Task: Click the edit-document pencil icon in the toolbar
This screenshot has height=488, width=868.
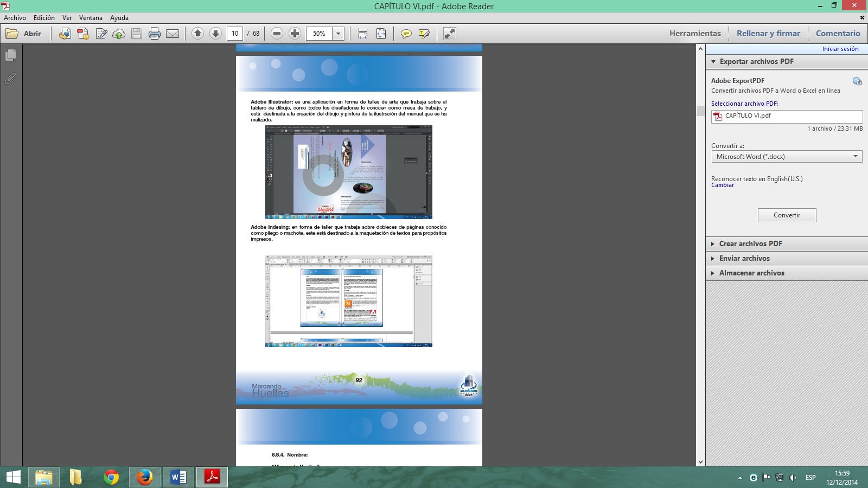Action: point(101,34)
